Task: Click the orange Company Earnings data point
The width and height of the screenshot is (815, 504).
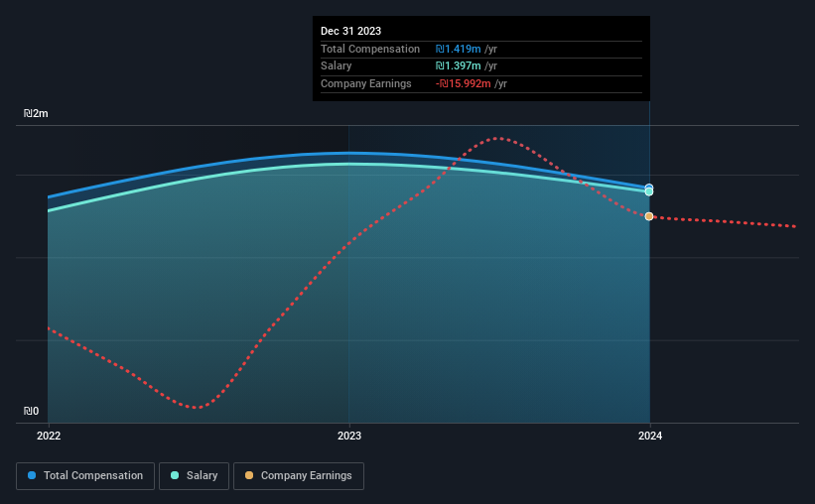Action: pos(649,216)
